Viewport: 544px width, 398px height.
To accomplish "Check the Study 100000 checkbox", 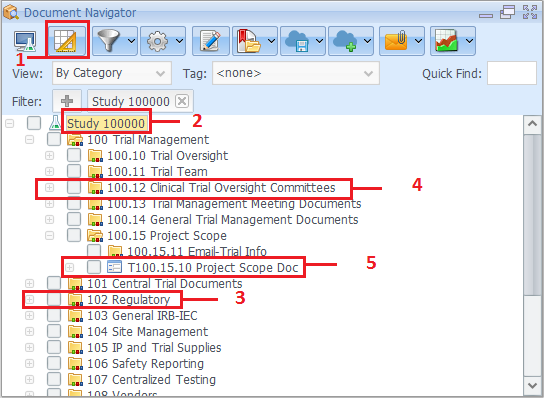I will pos(34,123).
